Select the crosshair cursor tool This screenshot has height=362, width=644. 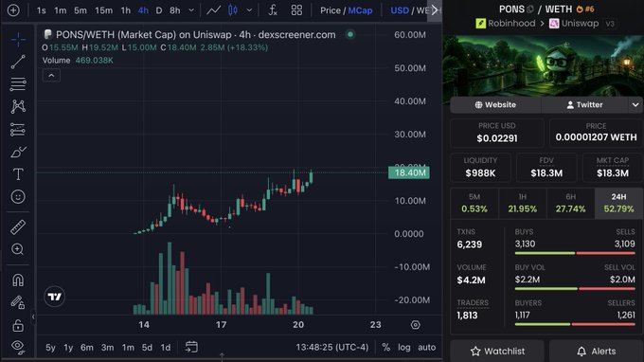click(18, 40)
